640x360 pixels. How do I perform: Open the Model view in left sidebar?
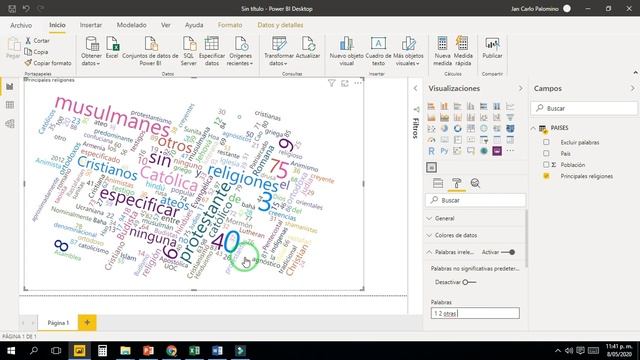(10, 124)
